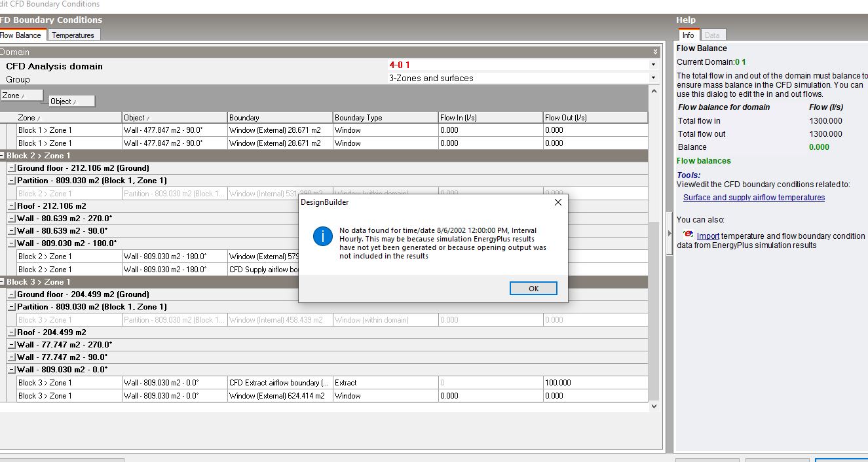
Task: Click the Object grouping button above the table
Action: [x=72, y=101]
